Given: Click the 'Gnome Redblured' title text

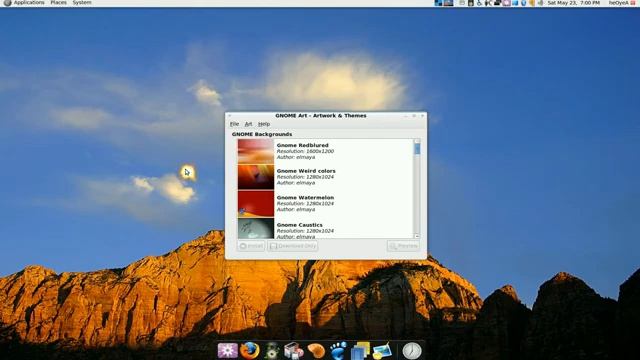Looking at the screenshot, I should pos(302,145).
